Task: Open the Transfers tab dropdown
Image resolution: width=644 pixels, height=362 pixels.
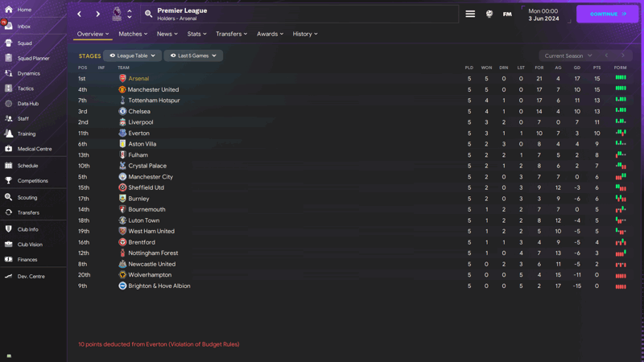Action: [231, 34]
